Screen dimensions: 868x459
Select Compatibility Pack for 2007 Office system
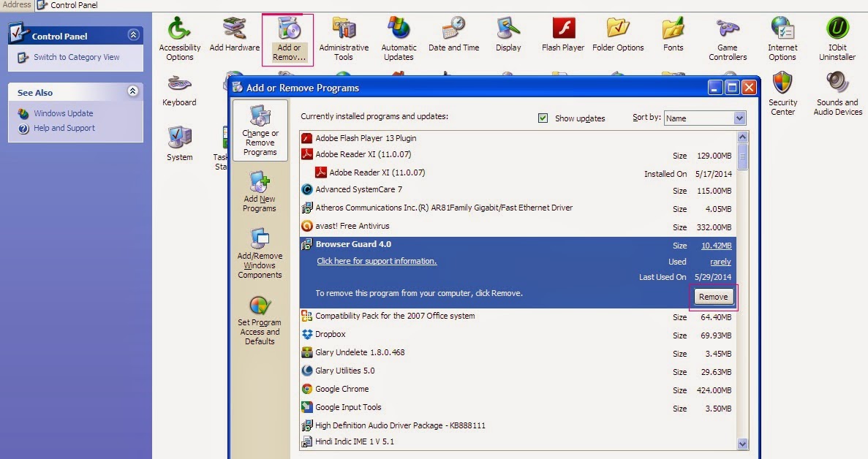[518, 316]
